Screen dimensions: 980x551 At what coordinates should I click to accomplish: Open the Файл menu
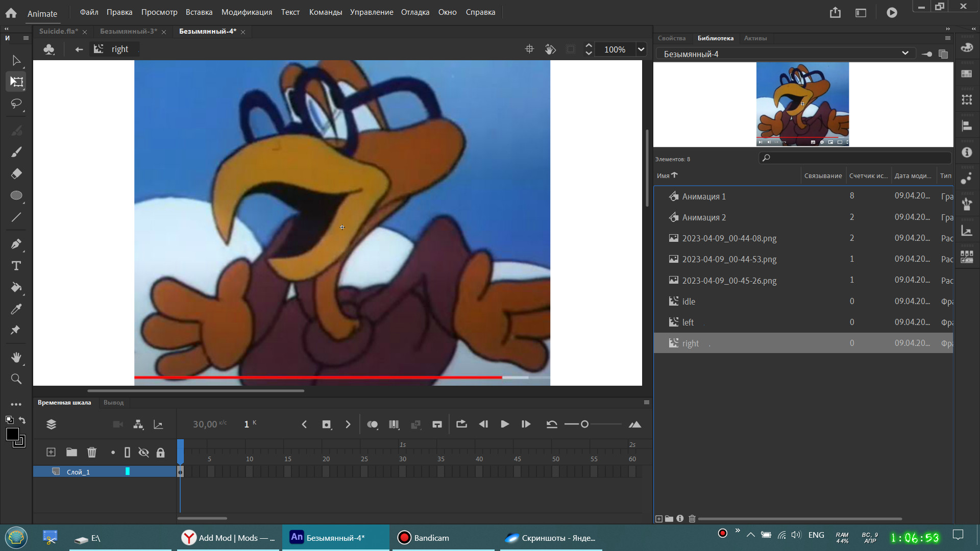pyautogui.click(x=89, y=12)
